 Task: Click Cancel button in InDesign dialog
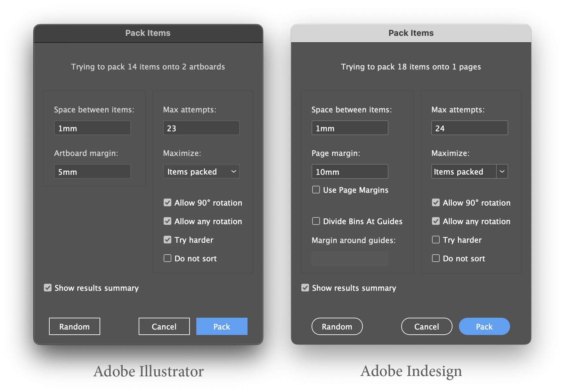pyautogui.click(x=427, y=326)
